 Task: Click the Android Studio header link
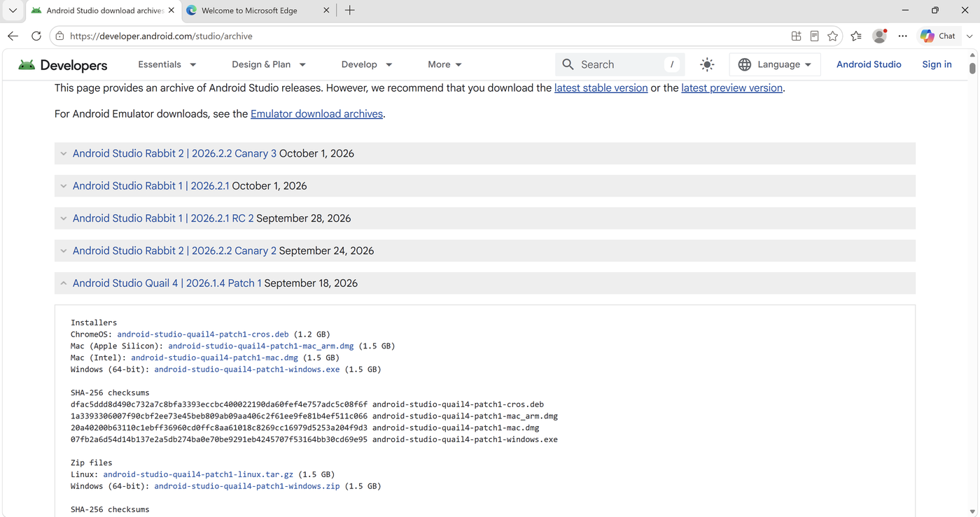coord(869,64)
